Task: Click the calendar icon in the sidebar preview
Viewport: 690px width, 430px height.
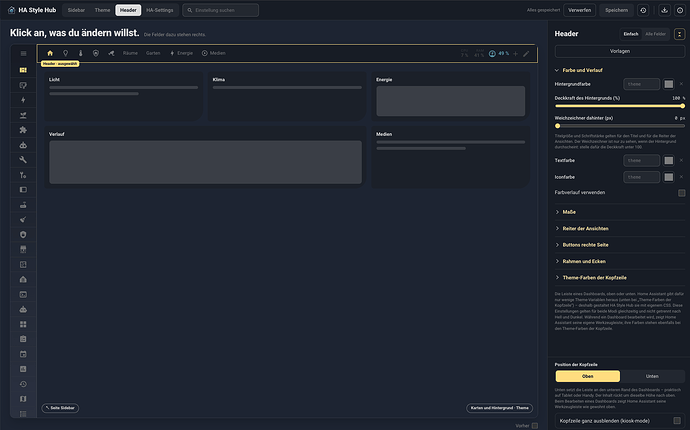Action: (23, 354)
